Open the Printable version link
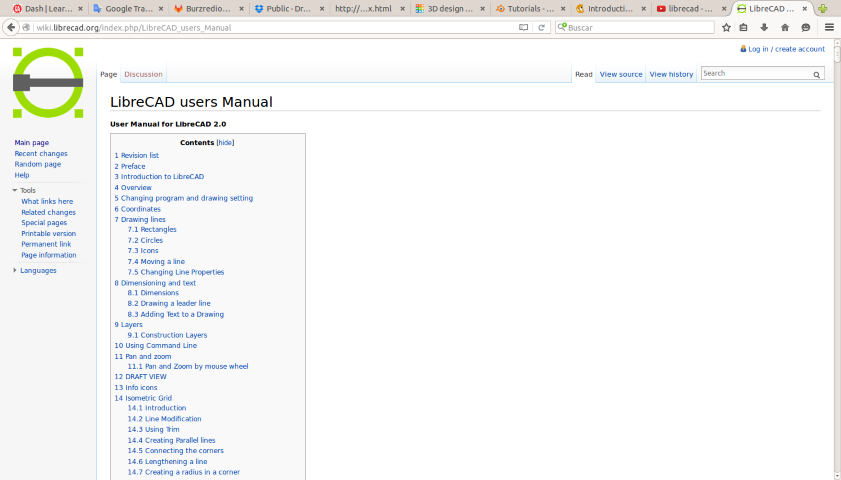Screen dimensions: 841x480 coord(48,234)
